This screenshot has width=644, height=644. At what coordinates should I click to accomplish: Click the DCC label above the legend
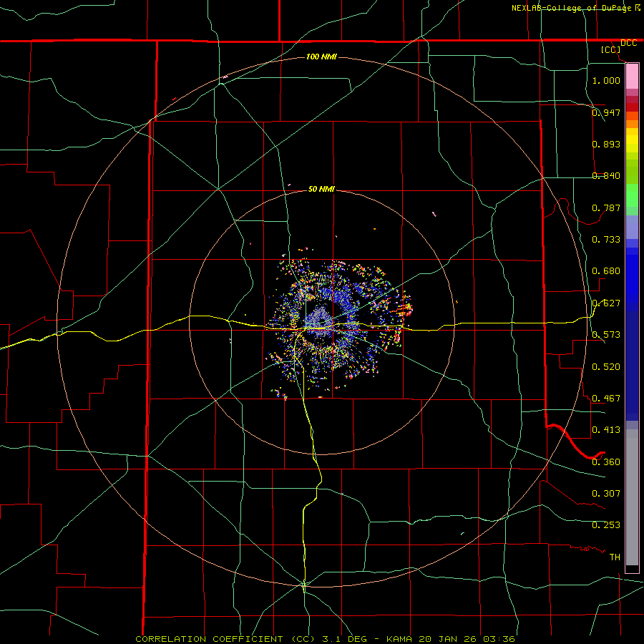(628, 43)
